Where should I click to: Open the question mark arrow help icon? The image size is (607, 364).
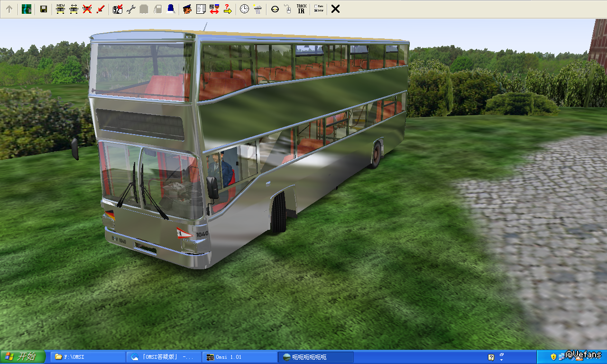[x=228, y=9]
